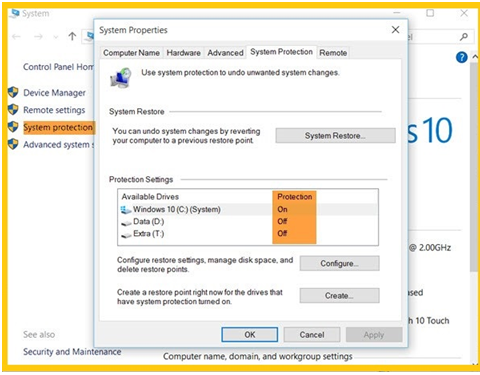Go back using the back arrow
This screenshot has width=480, height=375.
16,36
